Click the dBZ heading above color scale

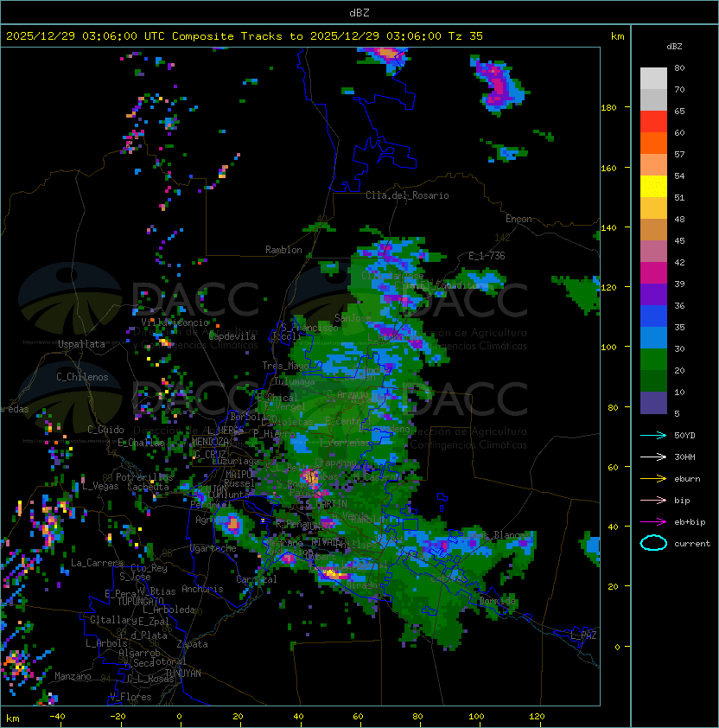tap(674, 47)
